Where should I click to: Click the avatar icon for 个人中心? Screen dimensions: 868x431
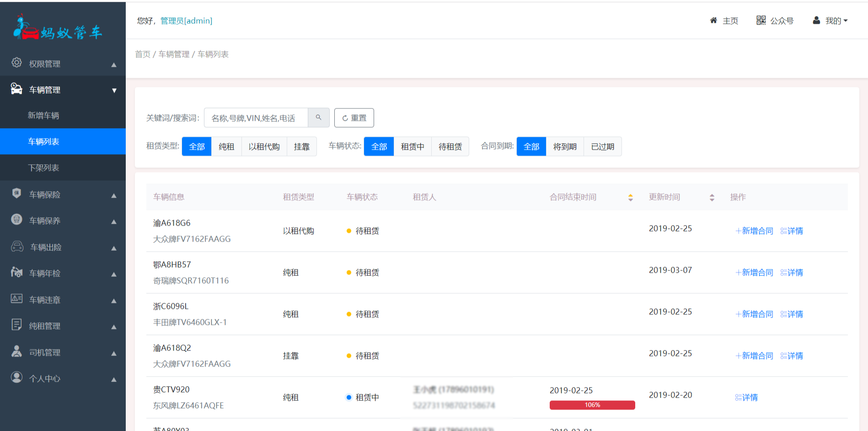(16, 377)
